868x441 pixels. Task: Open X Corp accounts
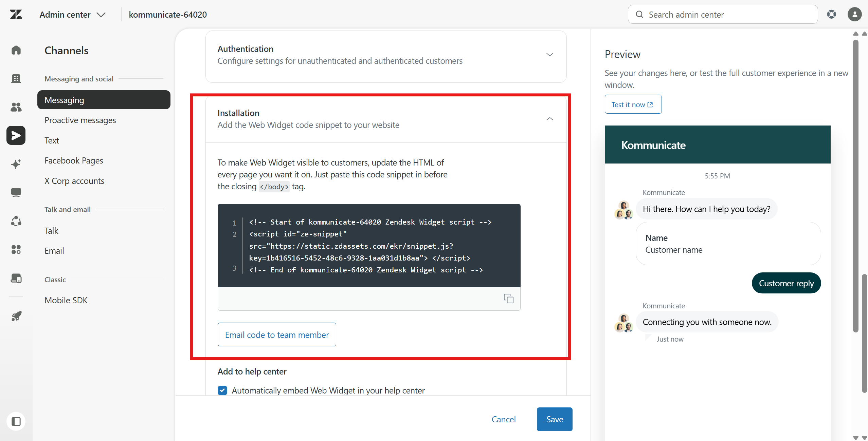74,181
